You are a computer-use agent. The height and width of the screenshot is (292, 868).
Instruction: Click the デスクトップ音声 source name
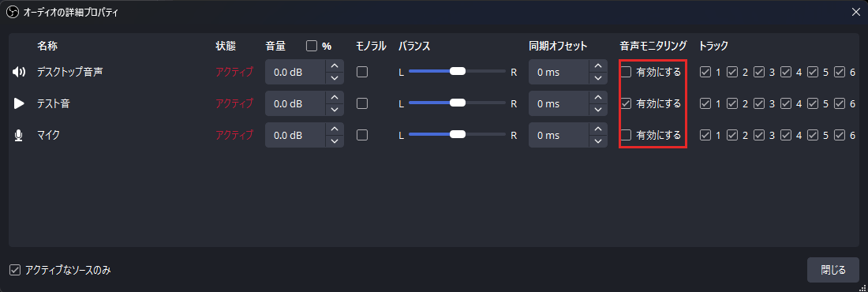[69, 72]
